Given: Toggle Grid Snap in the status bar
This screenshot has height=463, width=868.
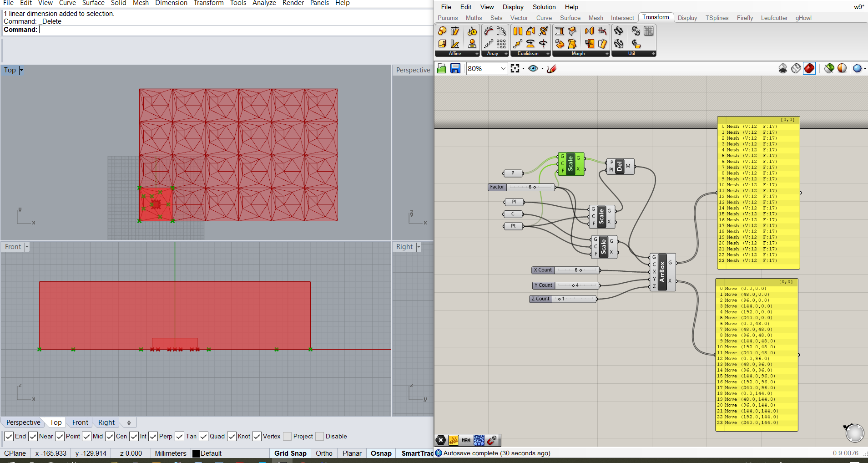Looking at the screenshot, I should pos(290,453).
